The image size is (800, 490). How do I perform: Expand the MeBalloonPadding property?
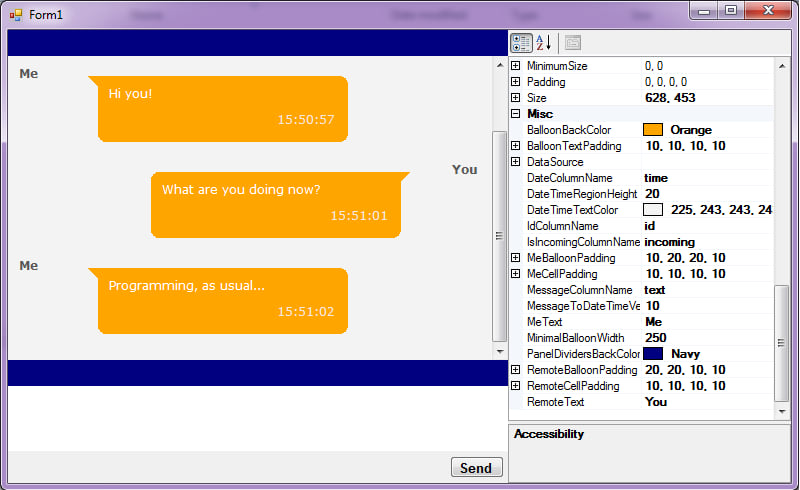tap(516, 258)
